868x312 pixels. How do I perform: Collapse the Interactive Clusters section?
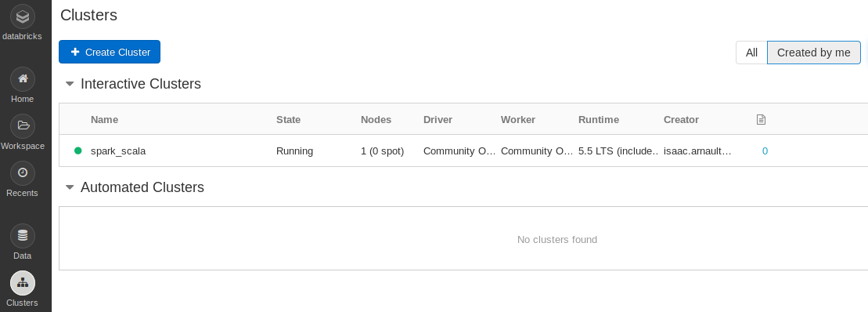(70, 84)
